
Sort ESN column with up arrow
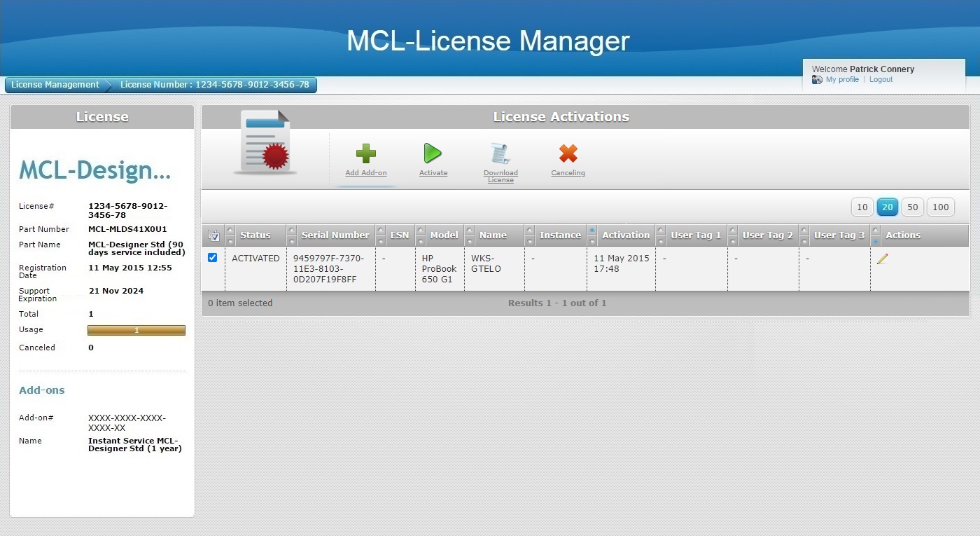coord(381,230)
